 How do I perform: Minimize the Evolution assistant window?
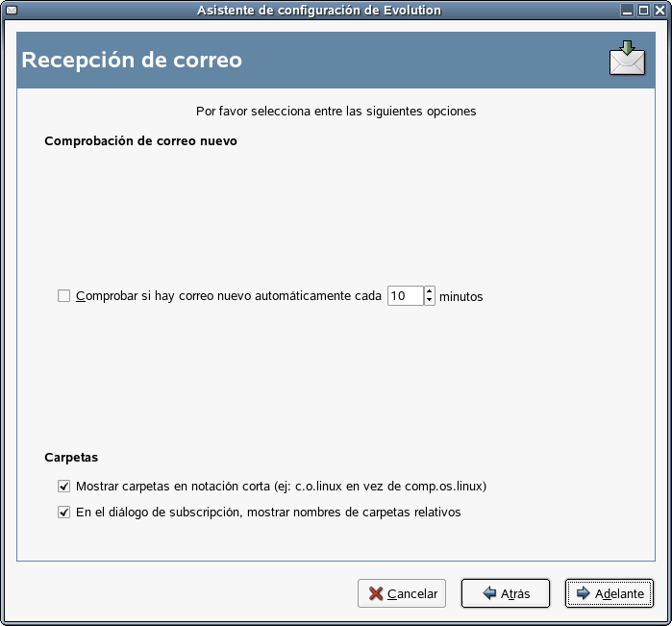pos(627,11)
